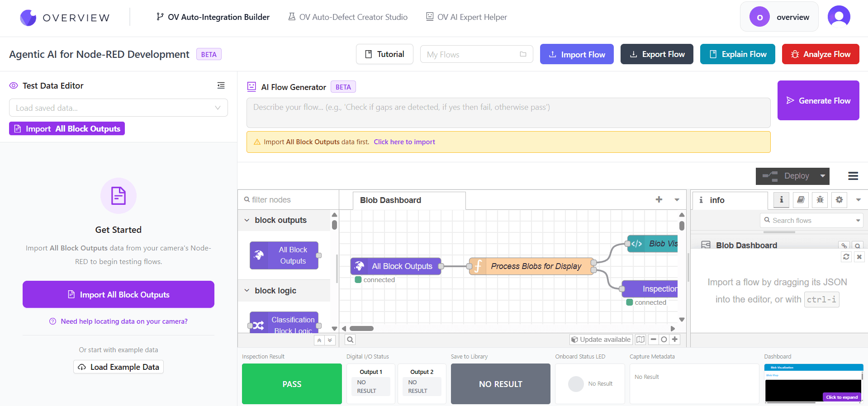Switch to the Blob Dashboard tab
The width and height of the screenshot is (868, 406).
click(390, 200)
